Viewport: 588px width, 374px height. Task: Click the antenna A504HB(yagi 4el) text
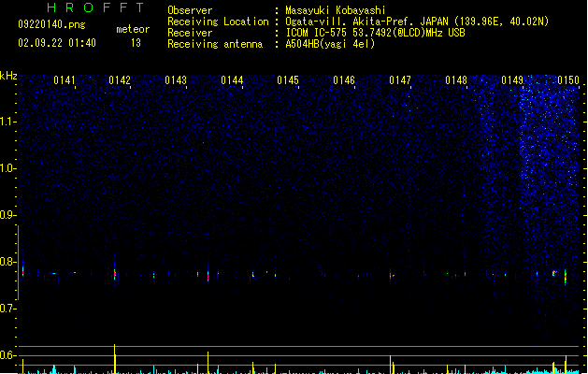[330, 44]
